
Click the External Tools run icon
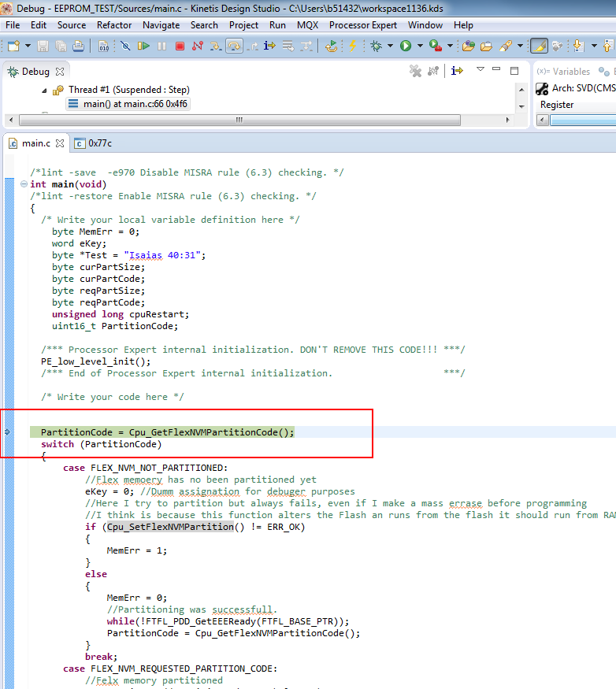click(436, 46)
